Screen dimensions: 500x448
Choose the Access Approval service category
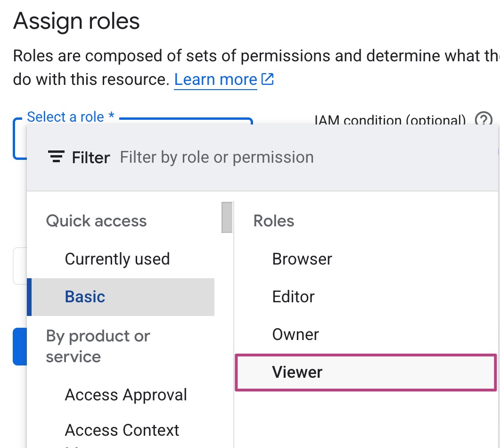[126, 395]
